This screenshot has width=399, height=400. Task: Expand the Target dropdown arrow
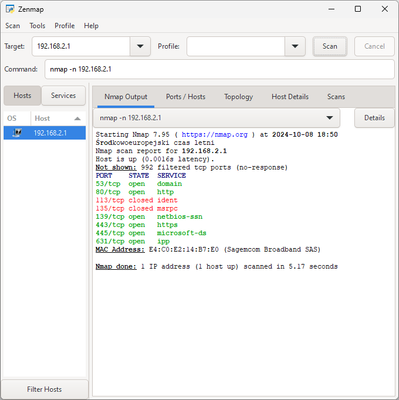[x=140, y=46]
